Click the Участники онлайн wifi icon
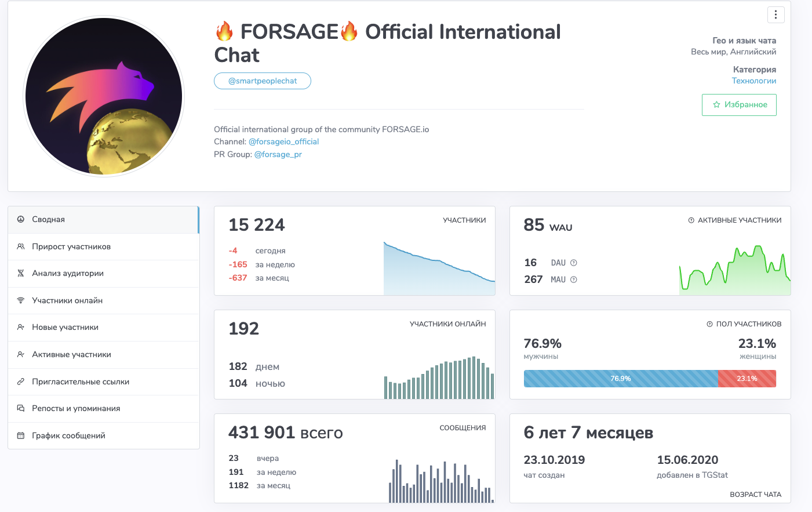The height and width of the screenshot is (512, 812). tap(21, 300)
